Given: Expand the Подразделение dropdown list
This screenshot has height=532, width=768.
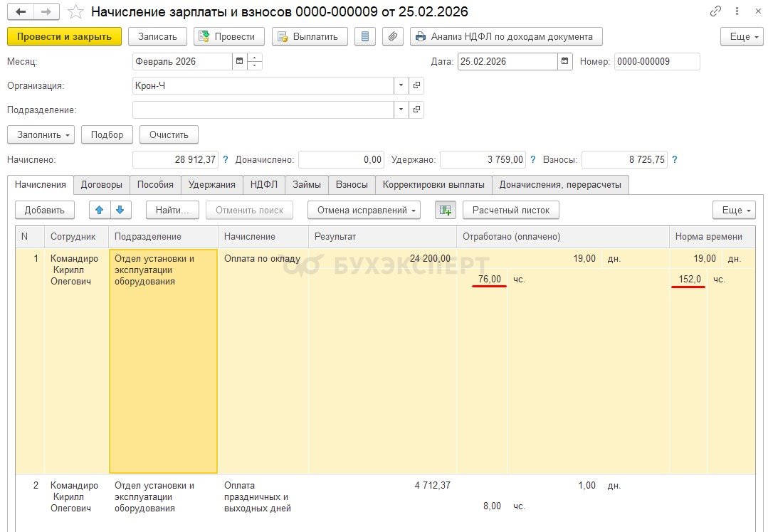Looking at the screenshot, I should 401,110.
